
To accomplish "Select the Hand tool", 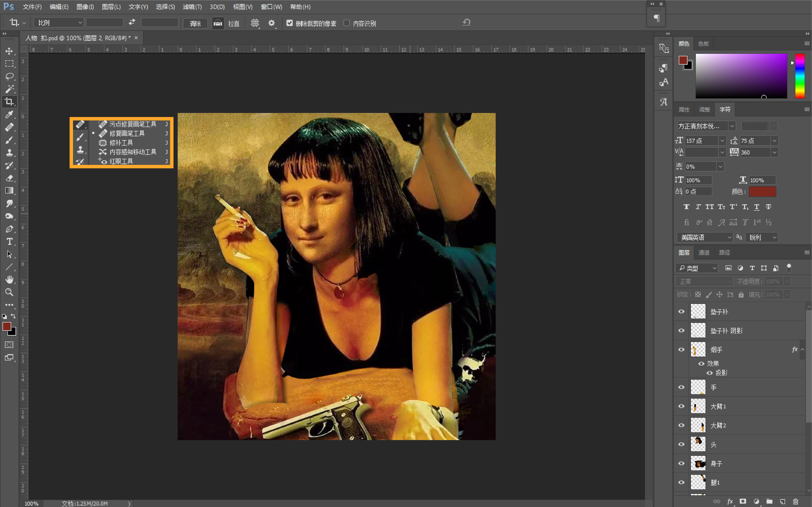I will 9,280.
